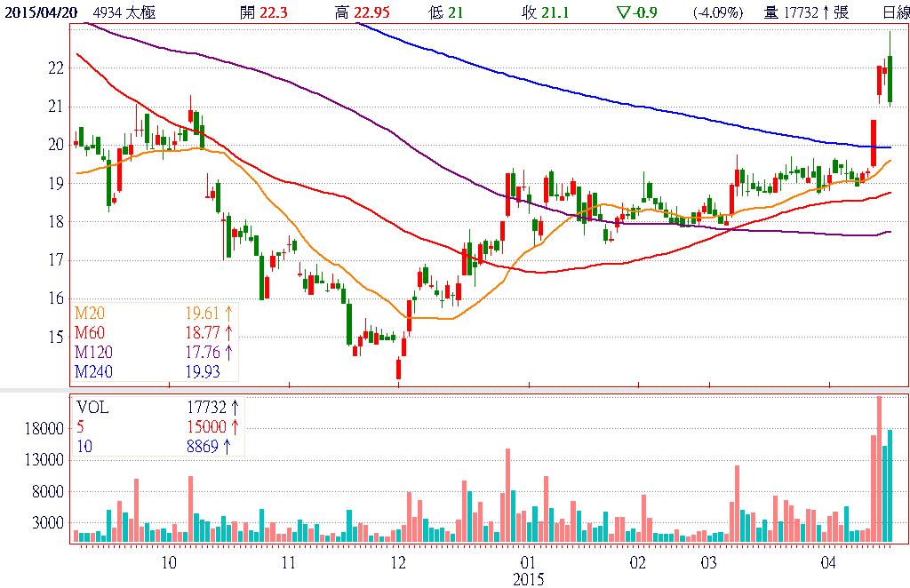
Task: Click the 18000 label on the volume axis
Action: pyautogui.click(x=44, y=428)
